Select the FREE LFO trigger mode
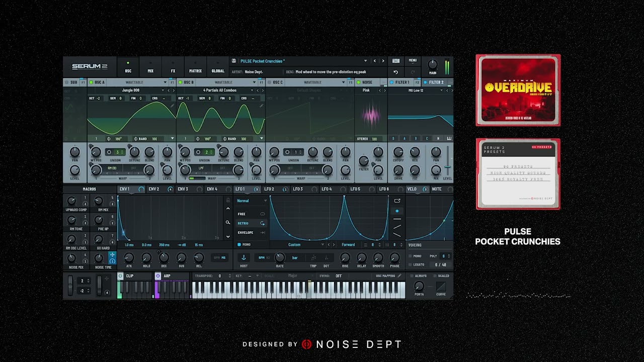 tap(251, 214)
